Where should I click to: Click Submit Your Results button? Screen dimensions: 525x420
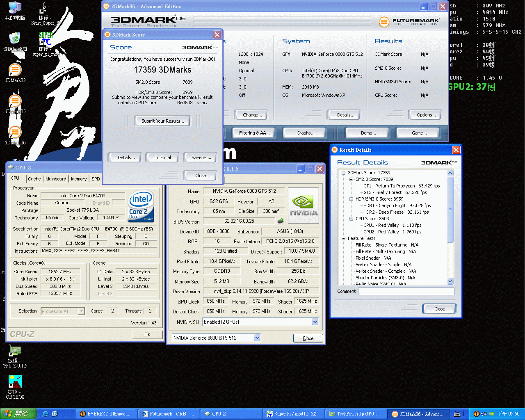163,121
